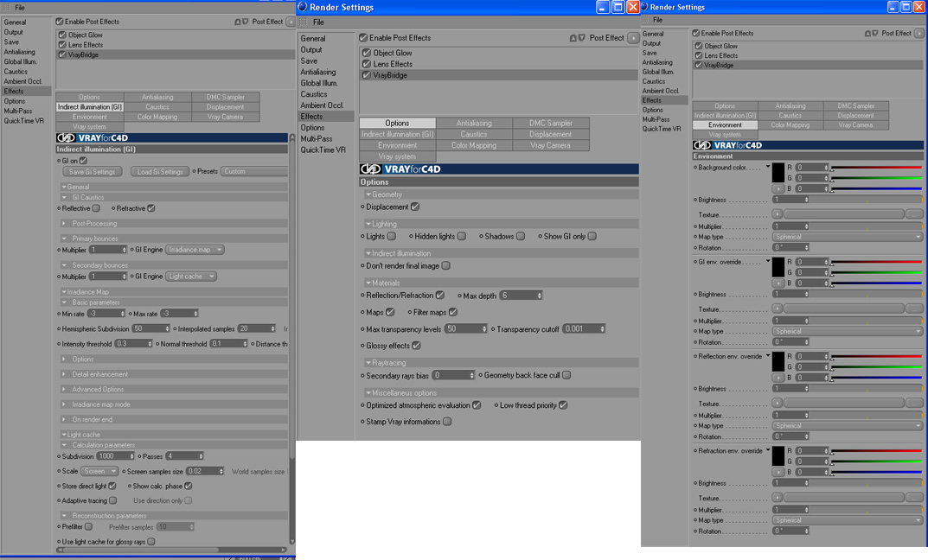Collapse the Raytracing section
This screenshot has width=928, height=560.
(368, 363)
